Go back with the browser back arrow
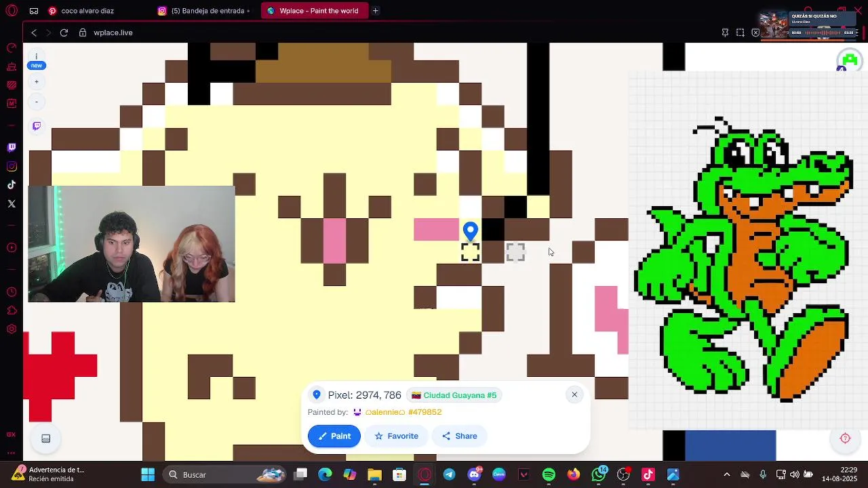The width and height of the screenshot is (868, 488). tap(34, 33)
